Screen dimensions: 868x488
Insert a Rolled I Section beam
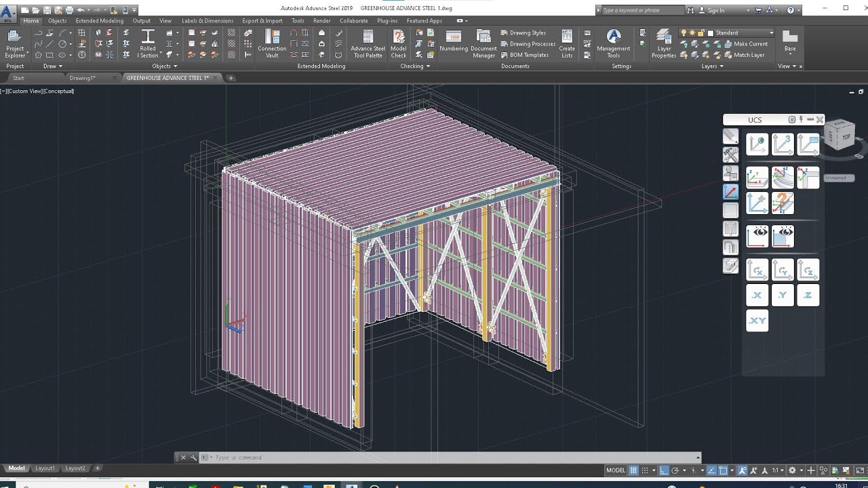point(148,43)
